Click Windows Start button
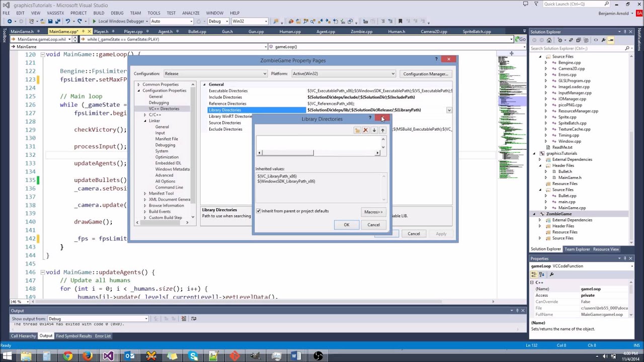Screen dimensions: 644x362 7,356
